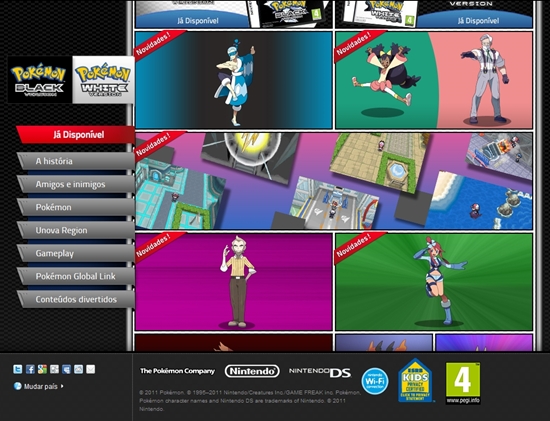Open Amigos e inimigos section
550x421 pixels.
pos(76,184)
